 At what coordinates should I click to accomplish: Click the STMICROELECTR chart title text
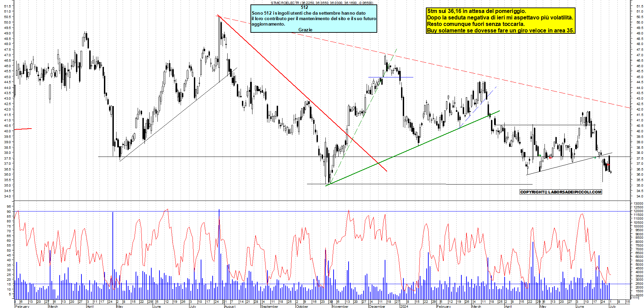pyautogui.click(x=322, y=3)
